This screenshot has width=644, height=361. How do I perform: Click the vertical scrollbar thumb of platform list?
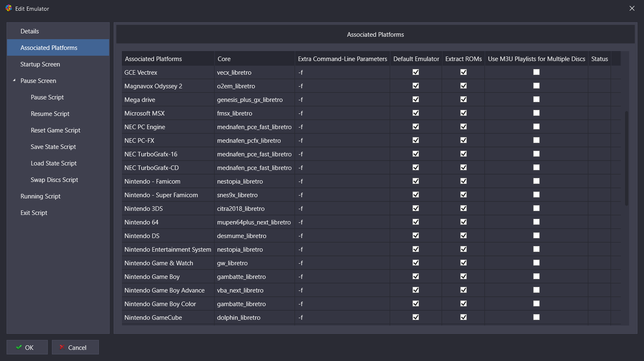click(x=626, y=158)
